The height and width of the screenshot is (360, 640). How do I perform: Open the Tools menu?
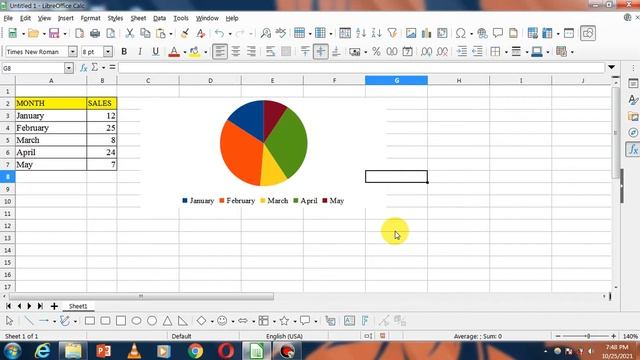click(x=181, y=18)
